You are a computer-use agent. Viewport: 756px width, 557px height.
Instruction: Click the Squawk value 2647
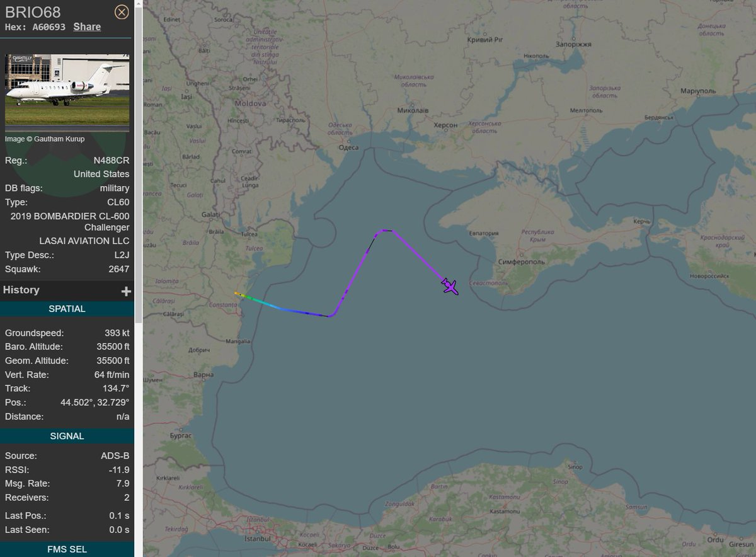tap(119, 269)
